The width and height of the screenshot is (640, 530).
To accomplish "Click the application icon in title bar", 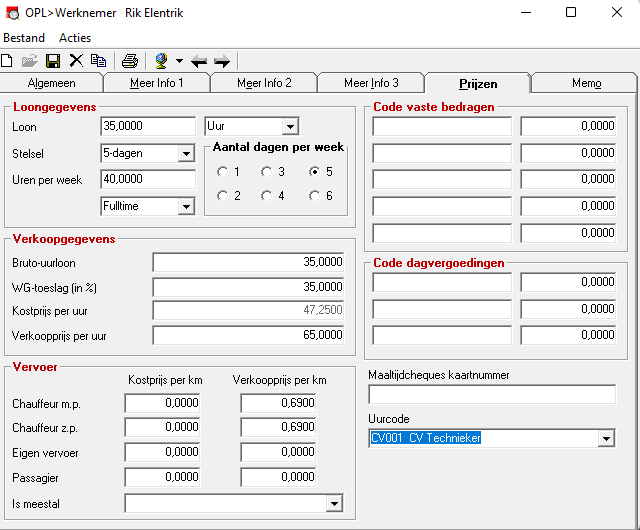I will click(13, 13).
